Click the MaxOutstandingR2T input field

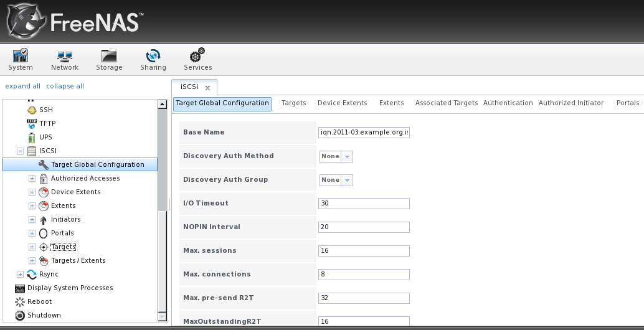click(x=364, y=321)
